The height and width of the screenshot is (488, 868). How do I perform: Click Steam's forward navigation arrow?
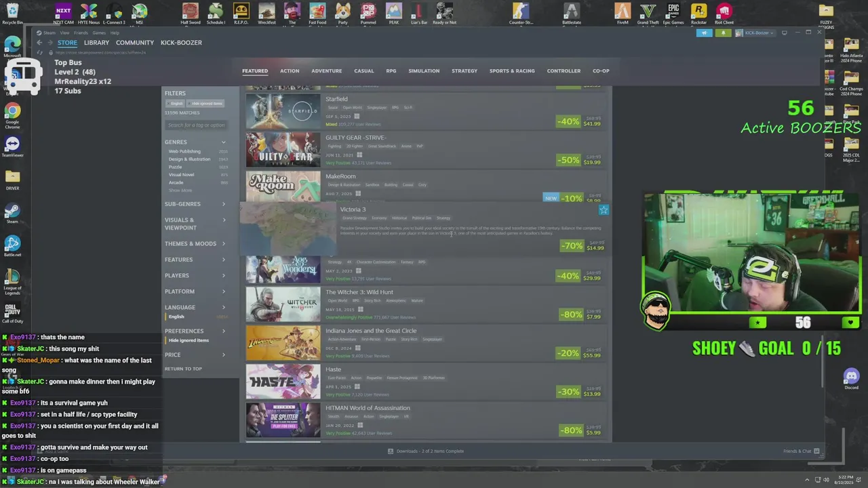coord(50,42)
